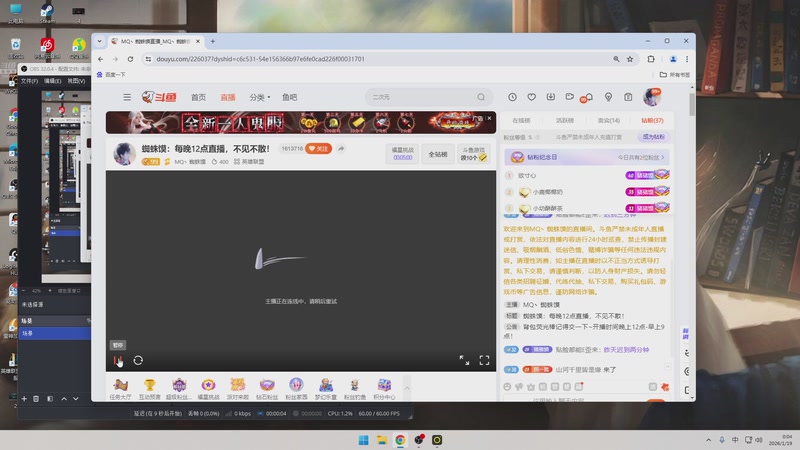The width and height of the screenshot is (800, 450).
Task: Enter fullscreen mode in video player
Action: pyautogui.click(x=484, y=360)
